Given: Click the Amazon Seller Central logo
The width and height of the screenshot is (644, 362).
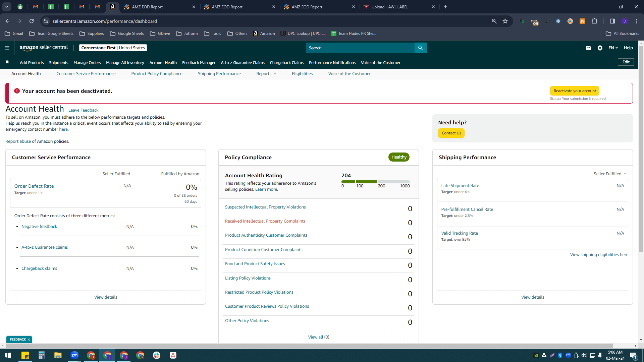Looking at the screenshot, I should pyautogui.click(x=44, y=48).
